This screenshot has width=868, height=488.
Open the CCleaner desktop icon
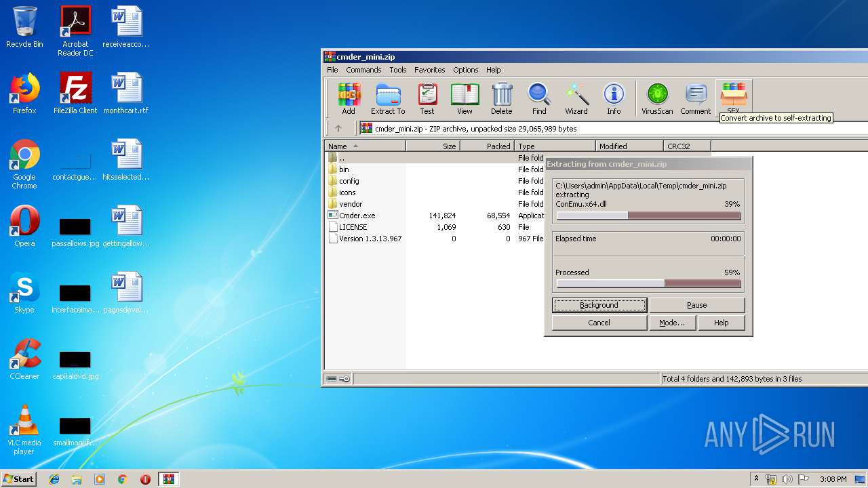point(24,359)
